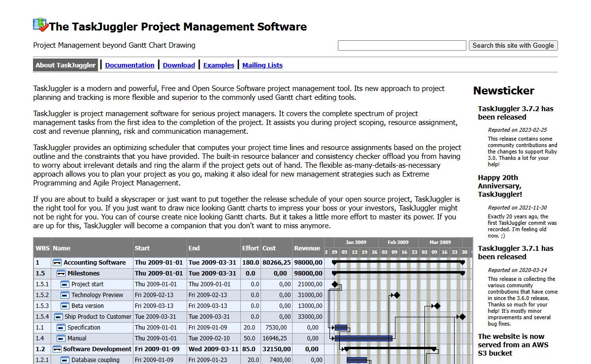Click the Software Development row icon
Image resolution: width=591 pixels, height=364 pixels.
[57, 349]
